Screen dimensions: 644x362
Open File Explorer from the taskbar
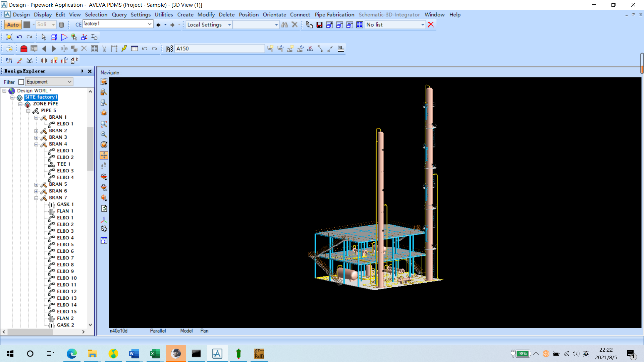92,354
